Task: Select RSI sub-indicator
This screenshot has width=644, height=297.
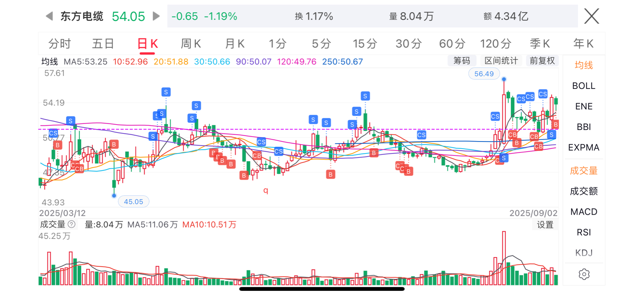Action: pos(584,232)
